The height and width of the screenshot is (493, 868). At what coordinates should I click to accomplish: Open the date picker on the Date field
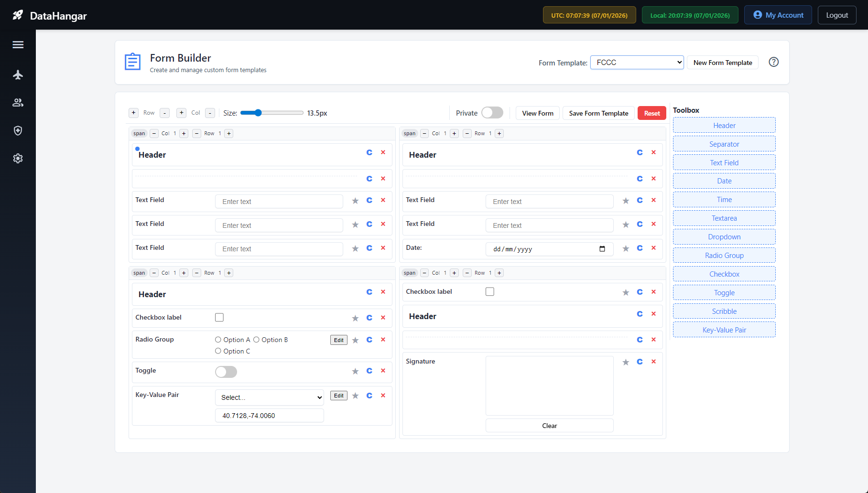(x=603, y=249)
